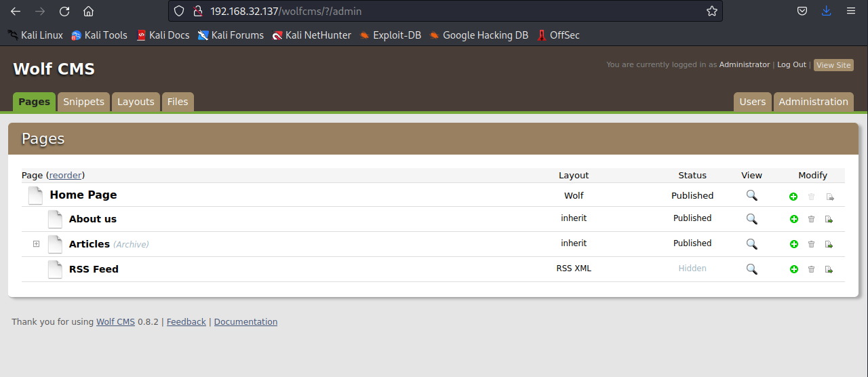Open the browser home button
868x377 pixels.
[x=88, y=11]
